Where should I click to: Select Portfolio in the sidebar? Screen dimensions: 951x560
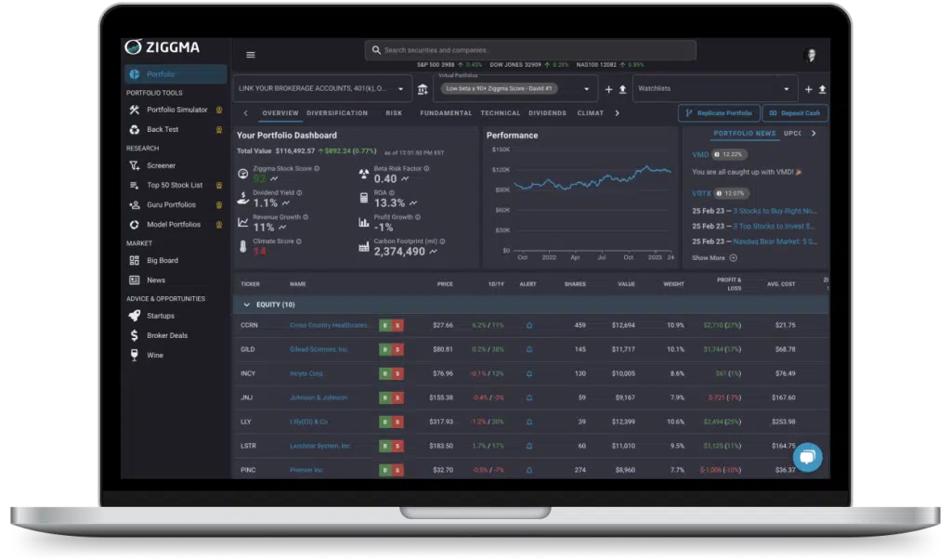click(x=176, y=74)
